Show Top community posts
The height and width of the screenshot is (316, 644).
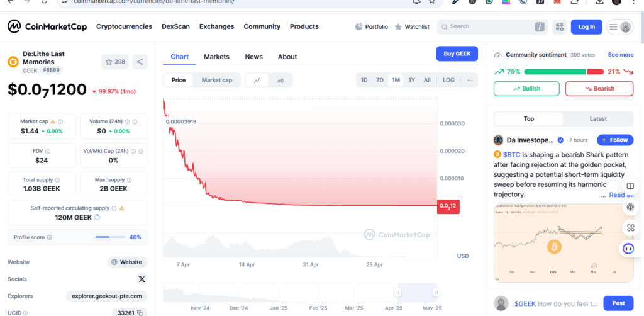pyautogui.click(x=528, y=119)
